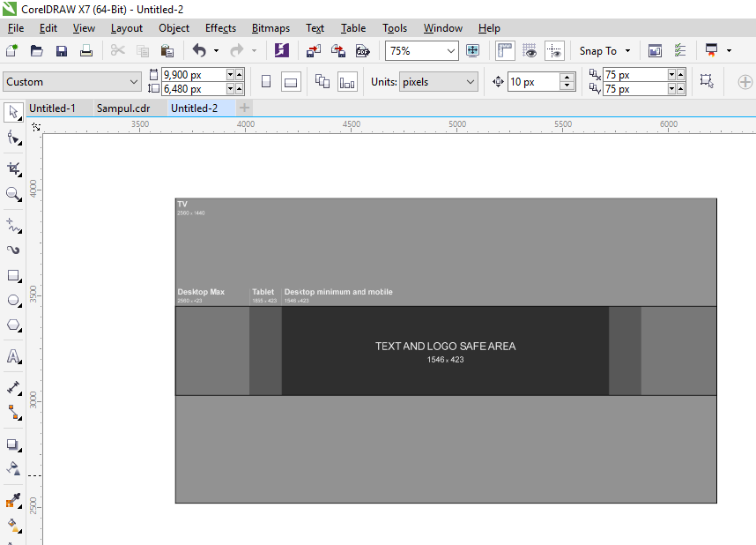Open the redo history dropdown arrow

254,50
